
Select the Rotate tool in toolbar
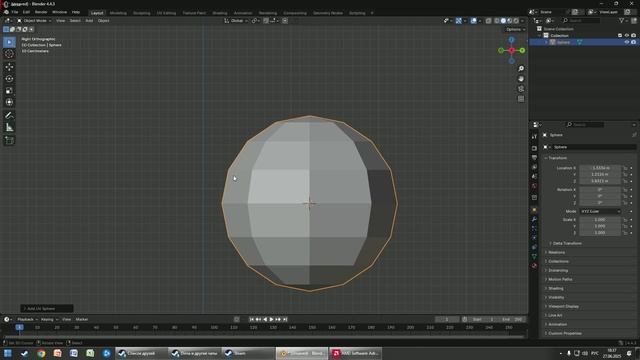coord(9,79)
